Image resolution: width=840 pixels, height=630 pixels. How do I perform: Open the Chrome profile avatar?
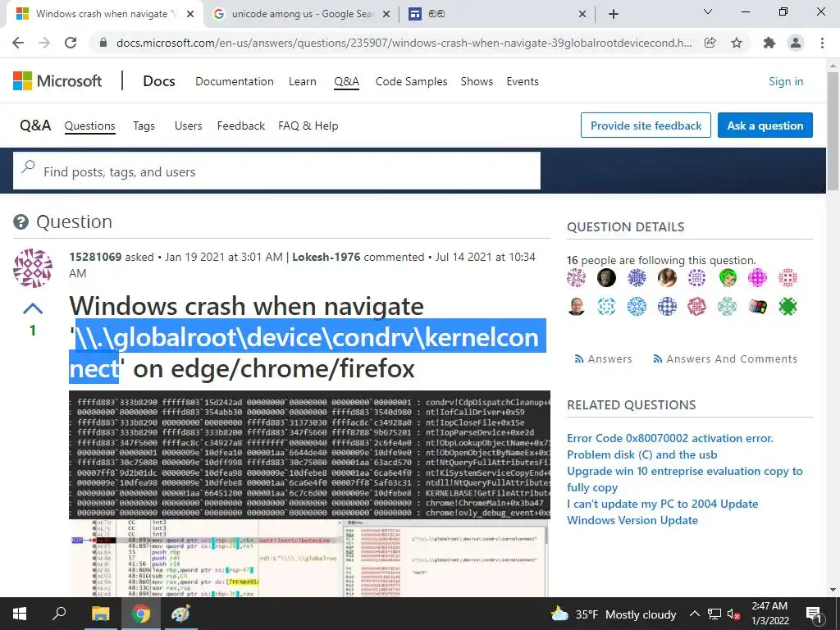(x=796, y=43)
